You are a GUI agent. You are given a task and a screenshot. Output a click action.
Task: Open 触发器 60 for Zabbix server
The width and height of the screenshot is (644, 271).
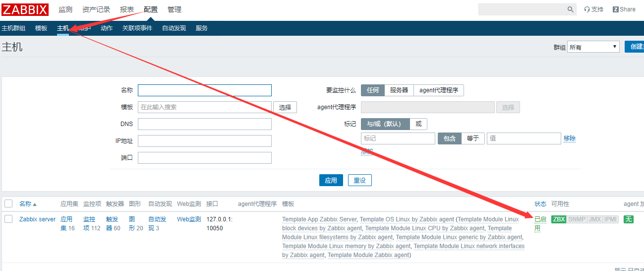(x=113, y=223)
